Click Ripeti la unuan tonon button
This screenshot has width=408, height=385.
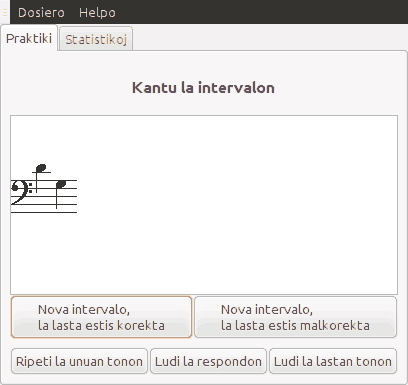[79, 361]
